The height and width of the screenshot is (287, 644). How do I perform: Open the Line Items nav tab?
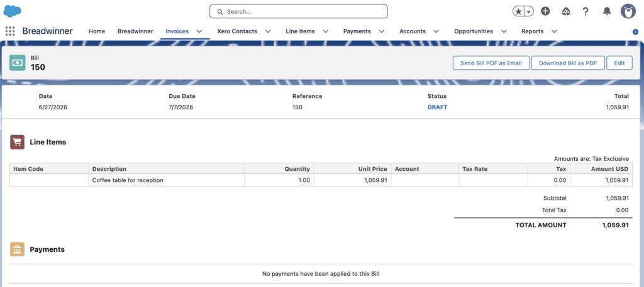[300, 31]
